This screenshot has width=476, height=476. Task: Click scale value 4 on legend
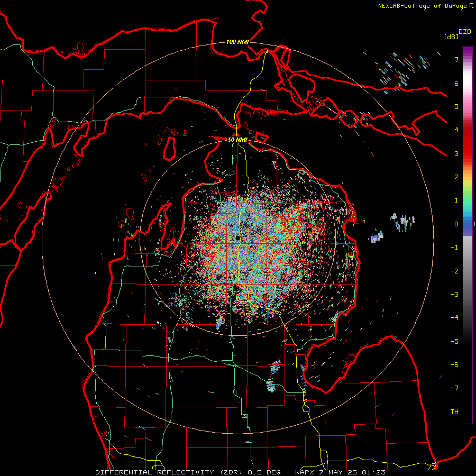pos(456,130)
